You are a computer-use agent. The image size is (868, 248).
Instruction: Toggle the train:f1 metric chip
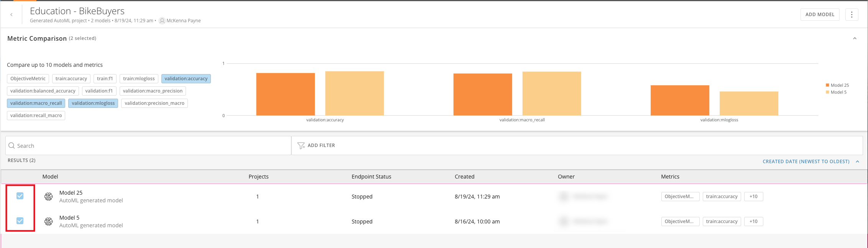coord(105,79)
